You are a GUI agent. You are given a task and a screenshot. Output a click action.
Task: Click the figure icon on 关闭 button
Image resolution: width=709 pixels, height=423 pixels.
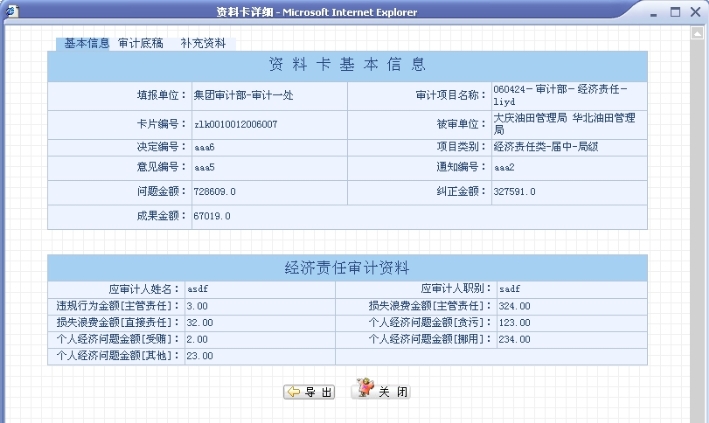point(366,389)
